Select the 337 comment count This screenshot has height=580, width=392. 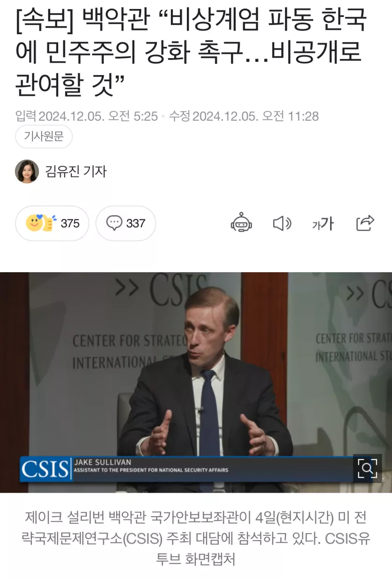point(136,223)
